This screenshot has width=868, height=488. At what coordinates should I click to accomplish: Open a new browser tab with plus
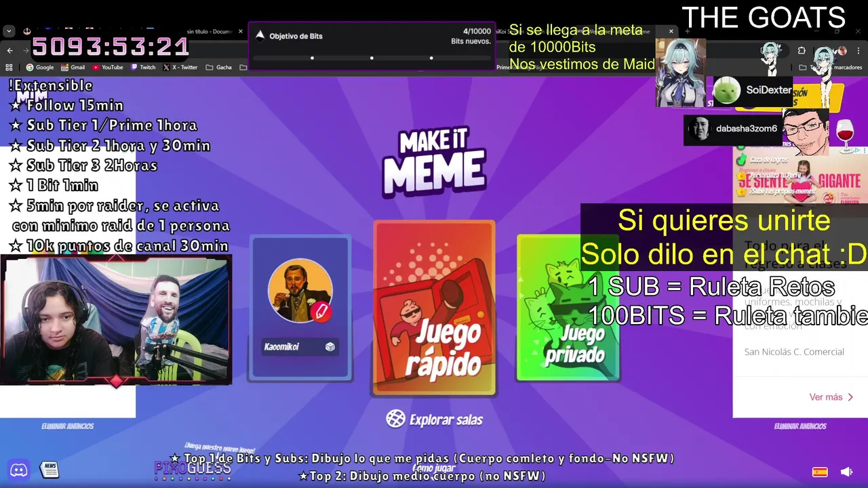pos(687,31)
